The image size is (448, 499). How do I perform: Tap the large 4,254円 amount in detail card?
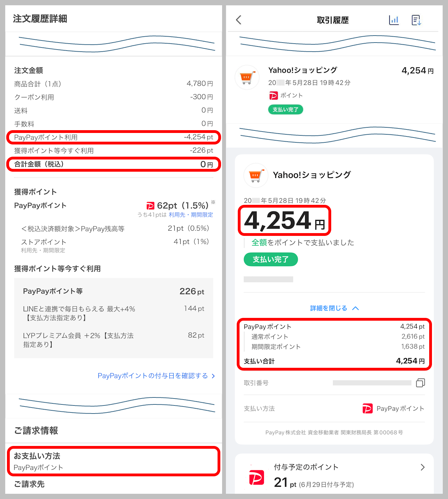coord(284,221)
